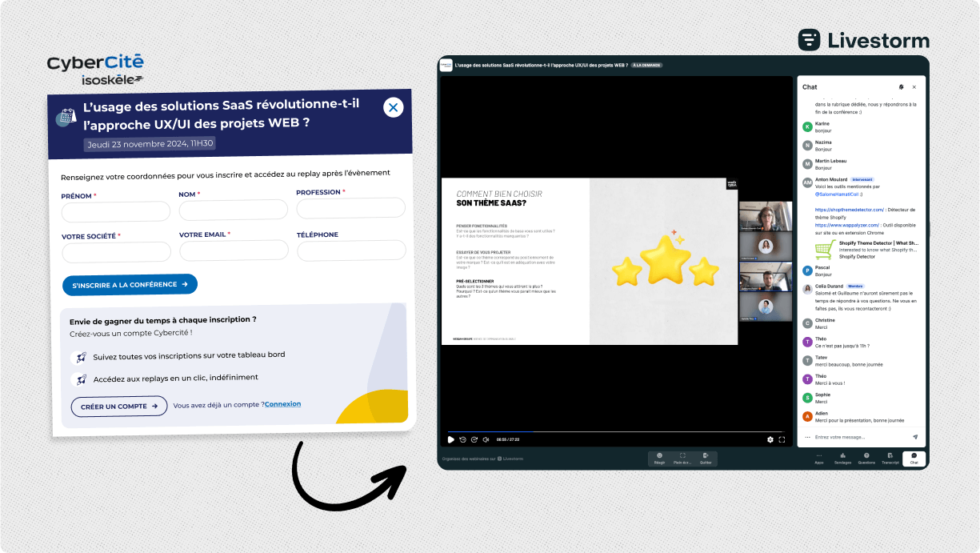The image size is (980, 553).
Task: Click S'inscrire à la conférence button
Action: pos(130,284)
